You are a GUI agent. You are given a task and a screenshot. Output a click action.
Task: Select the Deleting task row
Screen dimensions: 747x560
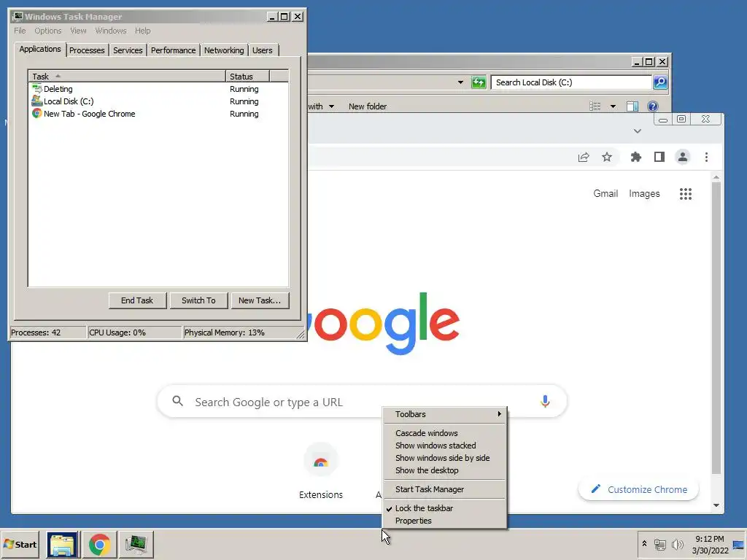tap(158, 89)
